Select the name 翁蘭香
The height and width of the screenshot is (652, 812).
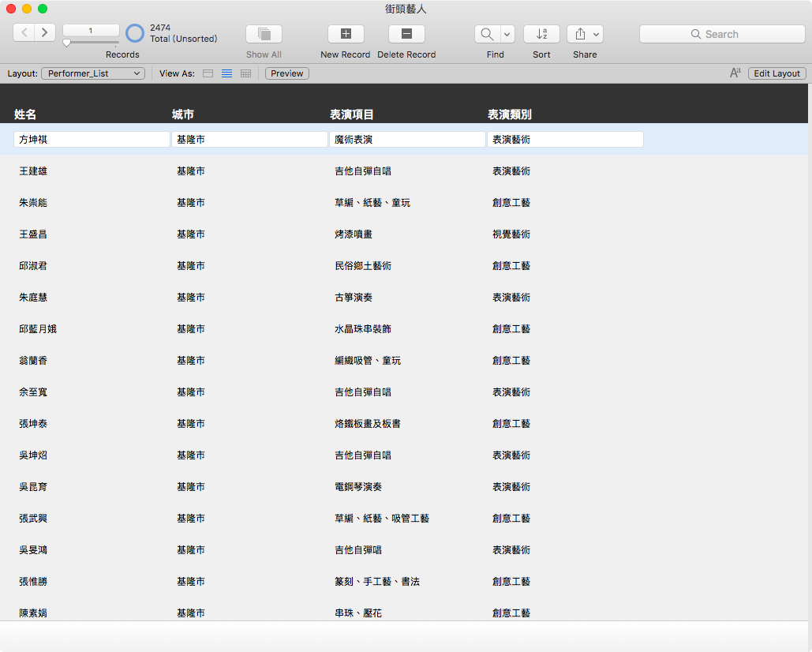[33, 361]
